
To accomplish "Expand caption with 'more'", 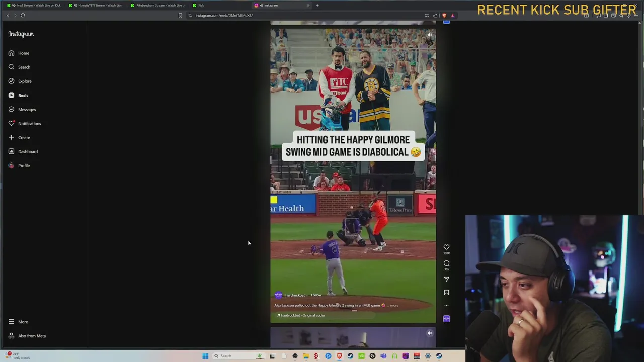I will 394,305.
